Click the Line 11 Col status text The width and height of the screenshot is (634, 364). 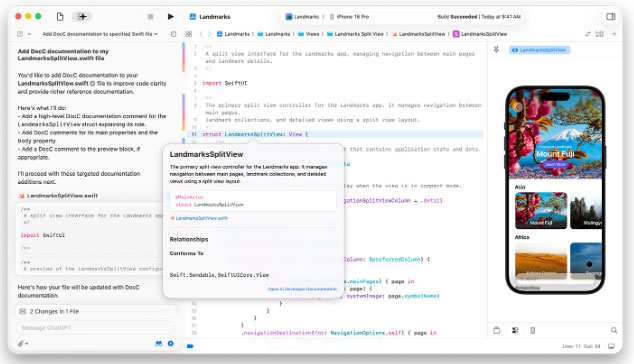coord(581,346)
